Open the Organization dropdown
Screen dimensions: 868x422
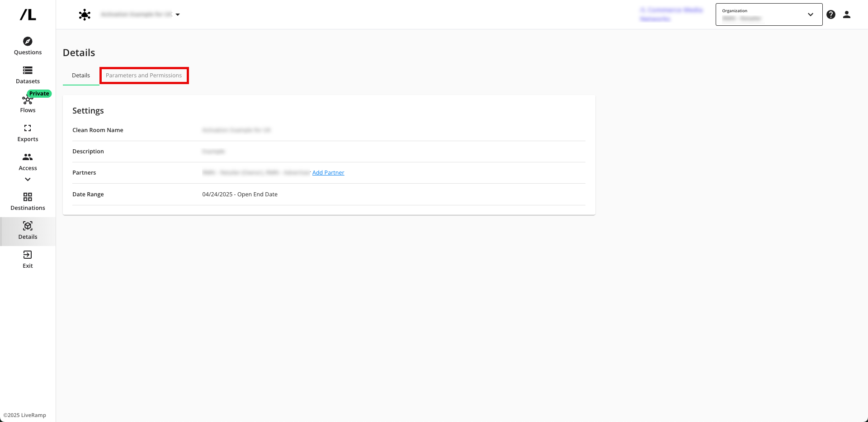(x=769, y=15)
